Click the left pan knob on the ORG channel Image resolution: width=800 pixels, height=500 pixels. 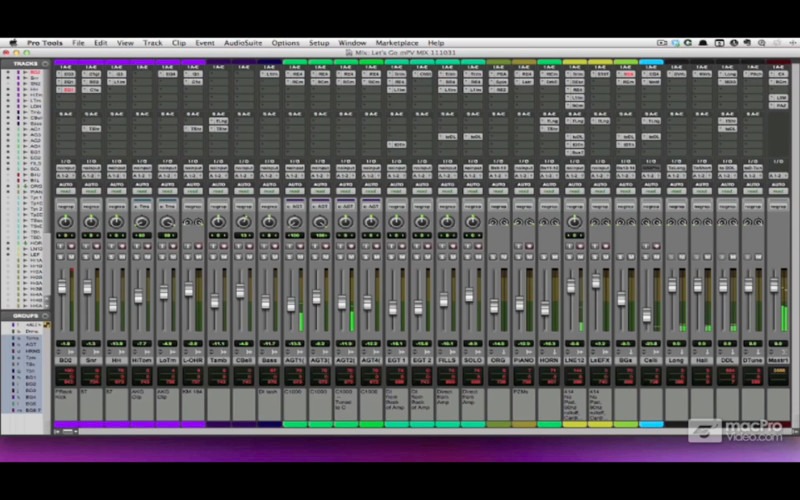click(493, 222)
